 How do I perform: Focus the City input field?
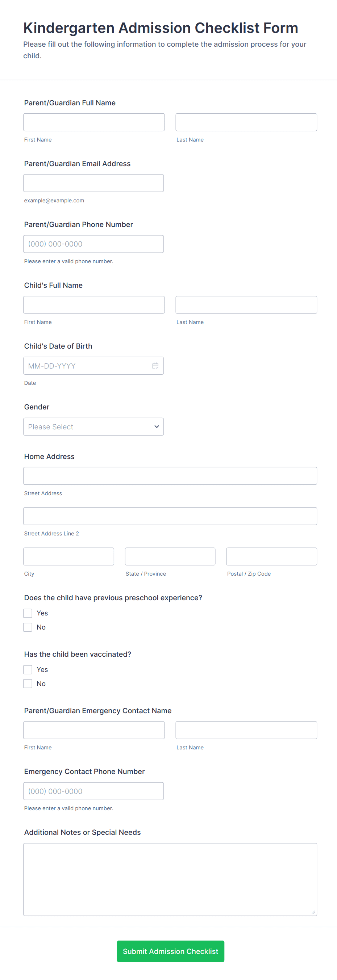click(x=68, y=556)
